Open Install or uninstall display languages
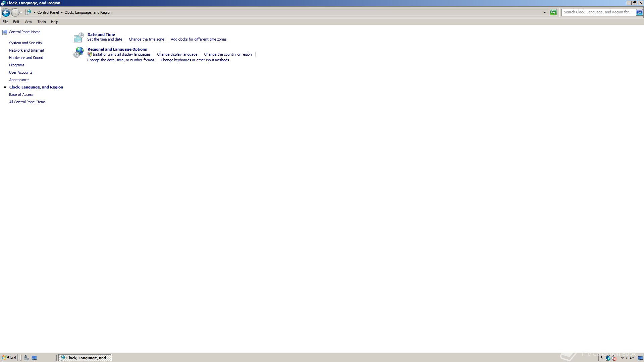 [121, 54]
